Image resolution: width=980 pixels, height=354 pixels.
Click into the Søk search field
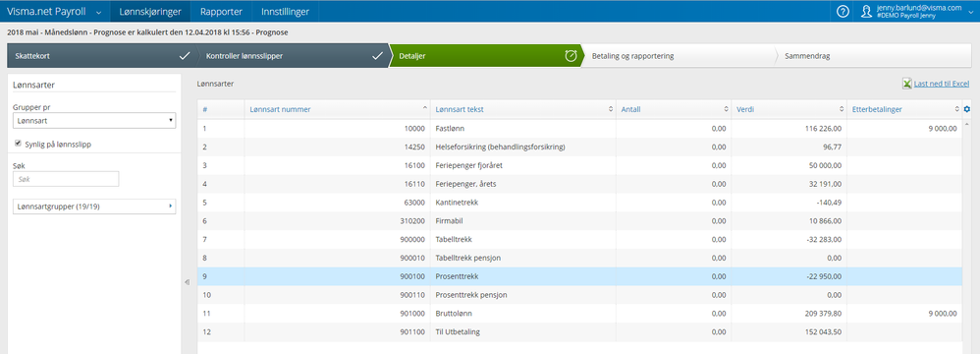click(x=66, y=179)
